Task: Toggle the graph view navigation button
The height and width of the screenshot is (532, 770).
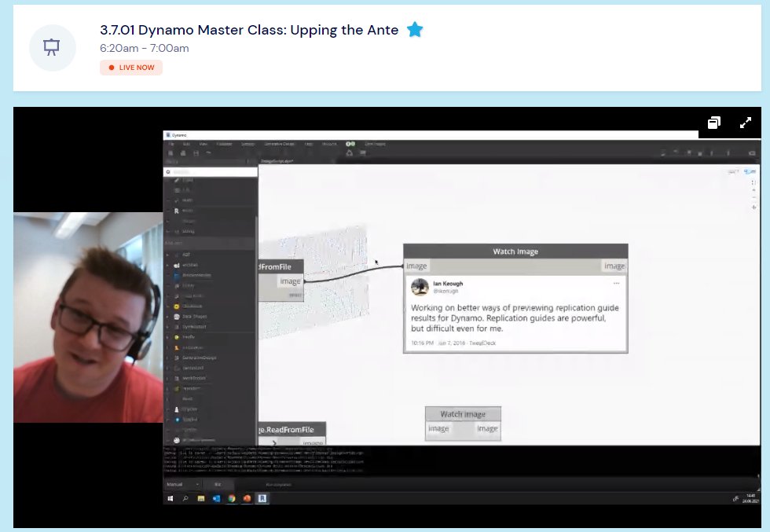Action: coord(750,171)
